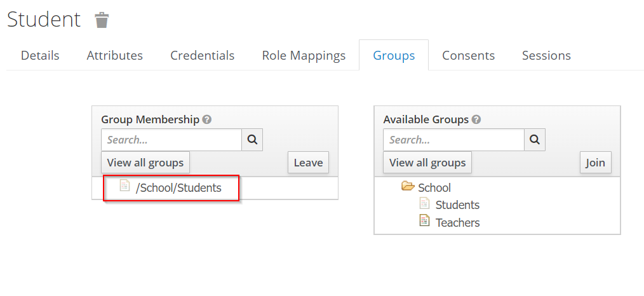The image size is (644, 296).
Task: Click View all groups under Group Membership
Action: pyautogui.click(x=145, y=163)
